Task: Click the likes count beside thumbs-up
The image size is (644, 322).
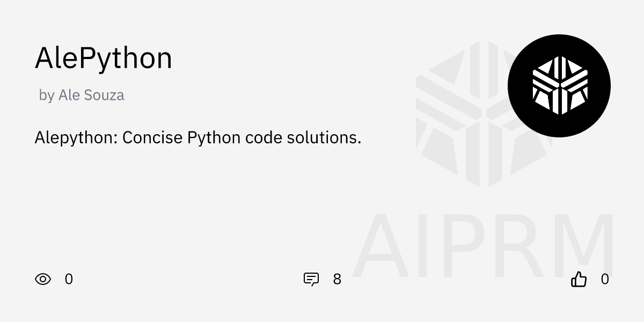Action: (605, 279)
